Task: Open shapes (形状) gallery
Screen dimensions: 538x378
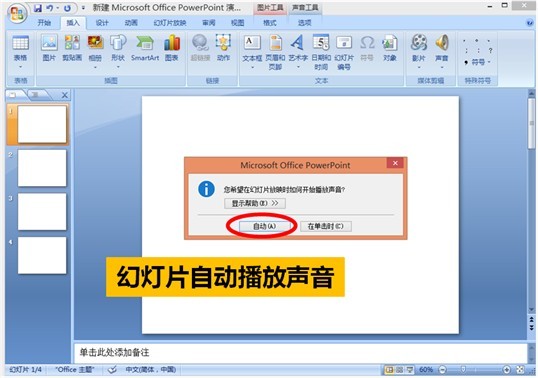Action: 118,48
